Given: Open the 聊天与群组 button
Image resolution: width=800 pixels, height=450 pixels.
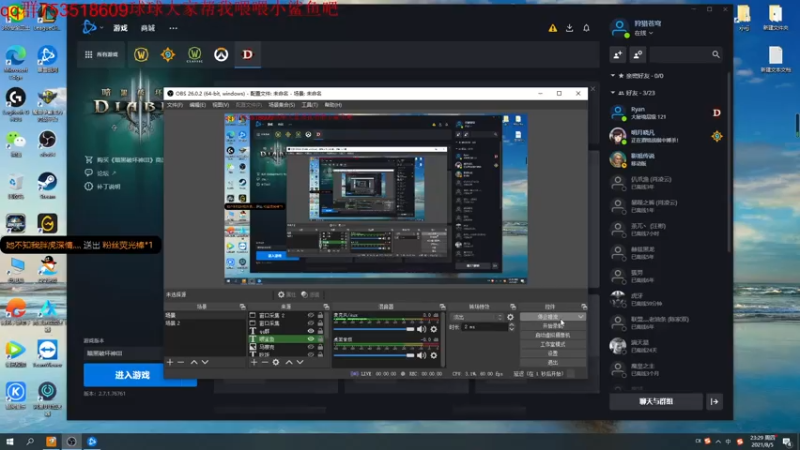Looking at the screenshot, I should point(656,402).
